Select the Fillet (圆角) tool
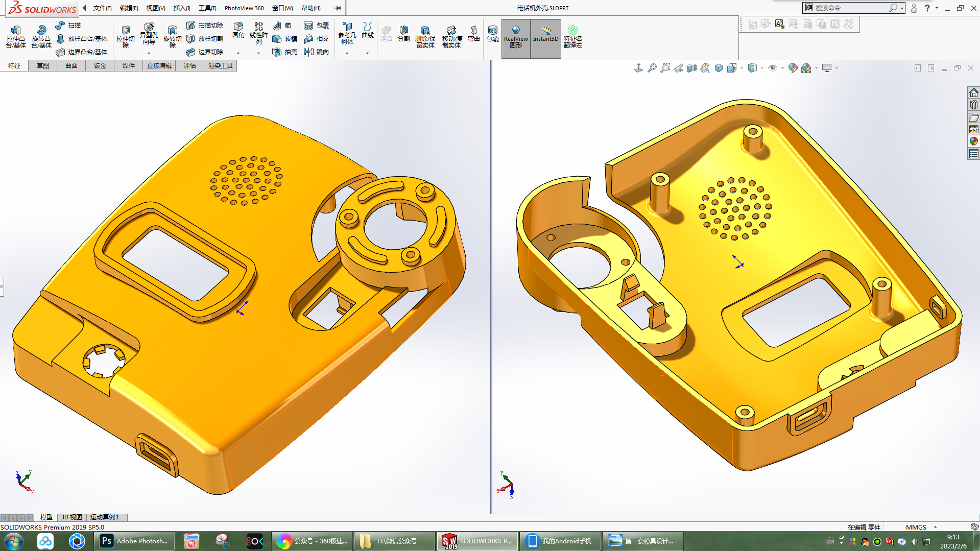This screenshot has height=551, width=980. tap(238, 30)
